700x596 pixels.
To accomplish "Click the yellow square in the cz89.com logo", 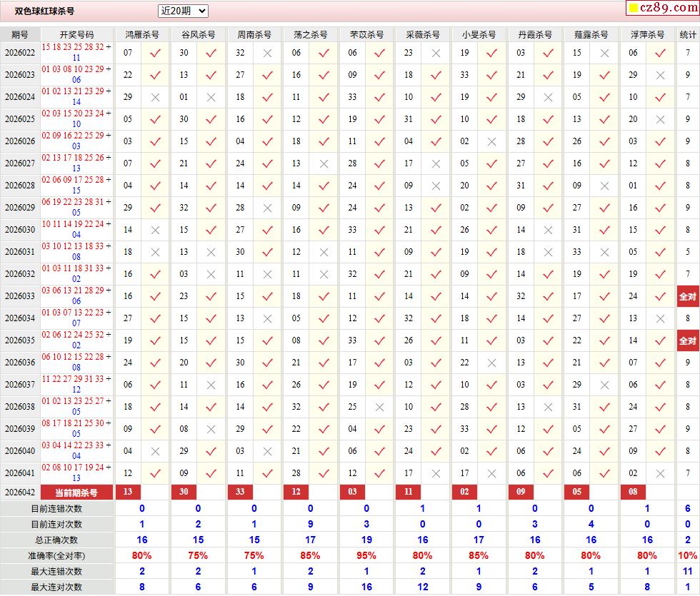I will click(633, 9).
